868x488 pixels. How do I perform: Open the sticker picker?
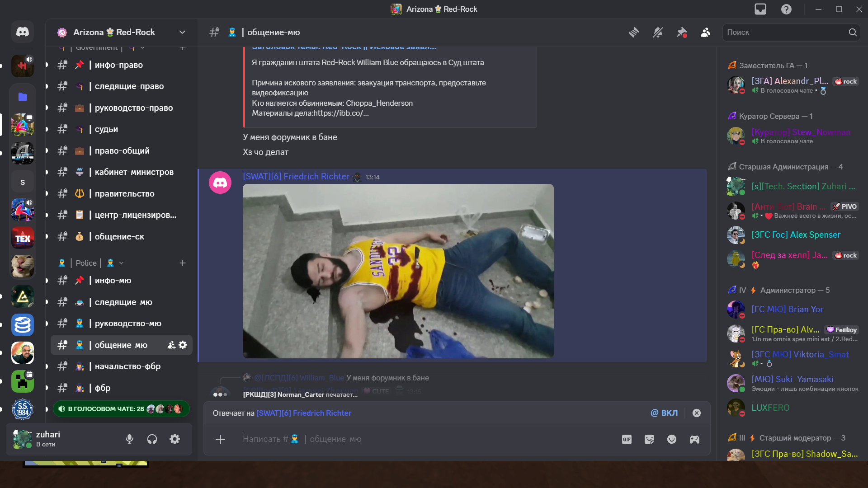coord(650,439)
